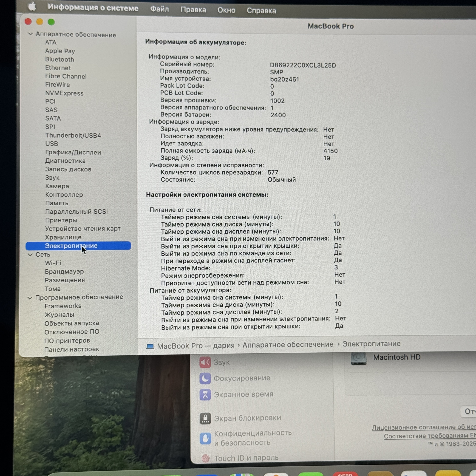The width and height of the screenshot is (476, 476).
Task: Collapse the Аппаратное обеспечение section
Action: click(x=31, y=34)
